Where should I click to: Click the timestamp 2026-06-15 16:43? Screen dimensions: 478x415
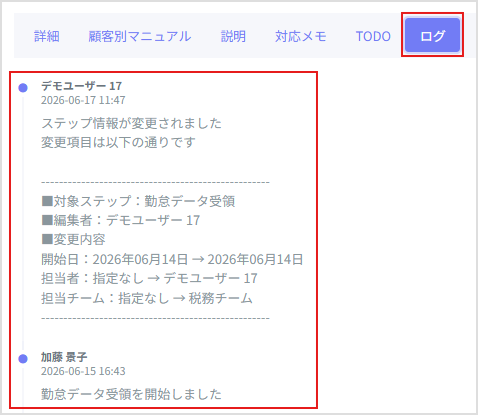click(83, 371)
